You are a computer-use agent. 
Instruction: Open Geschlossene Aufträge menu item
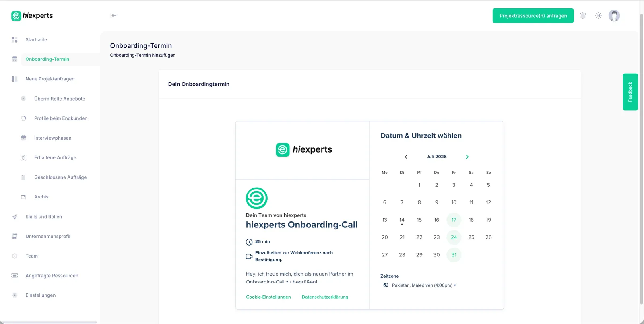60,177
